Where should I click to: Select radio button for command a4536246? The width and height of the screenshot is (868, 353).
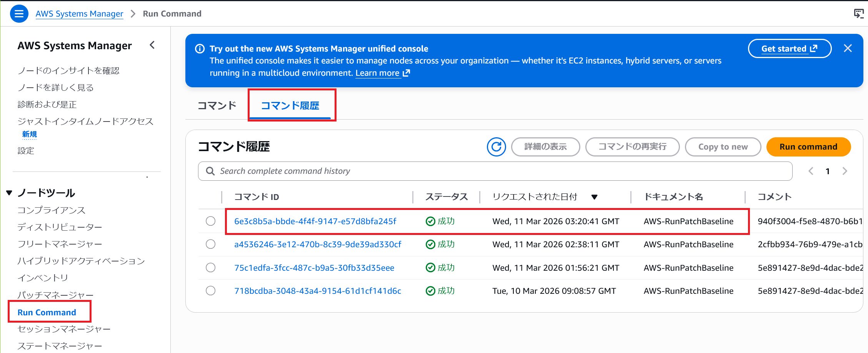pos(210,244)
